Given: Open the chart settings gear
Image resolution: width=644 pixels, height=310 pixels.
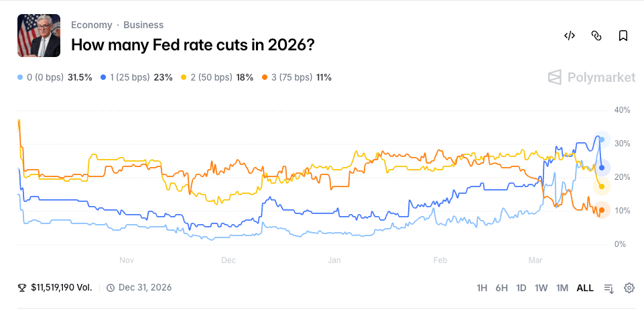Looking at the screenshot, I should [x=629, y=288].
